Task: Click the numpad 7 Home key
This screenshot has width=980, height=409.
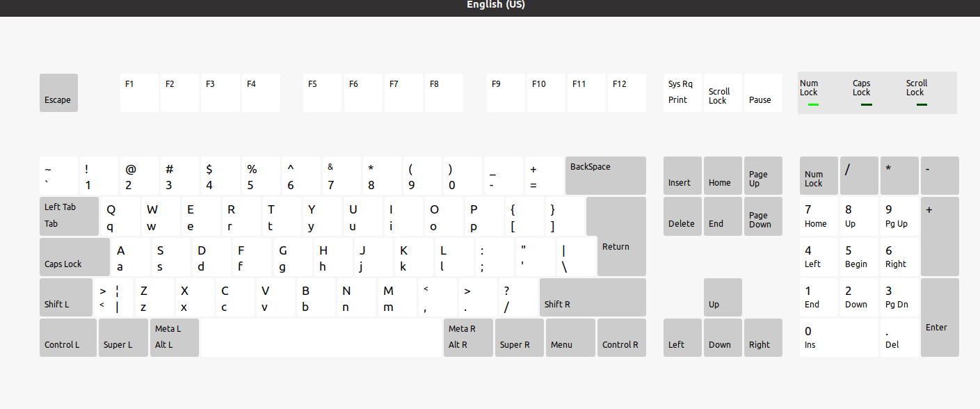Action: (819, 216)
